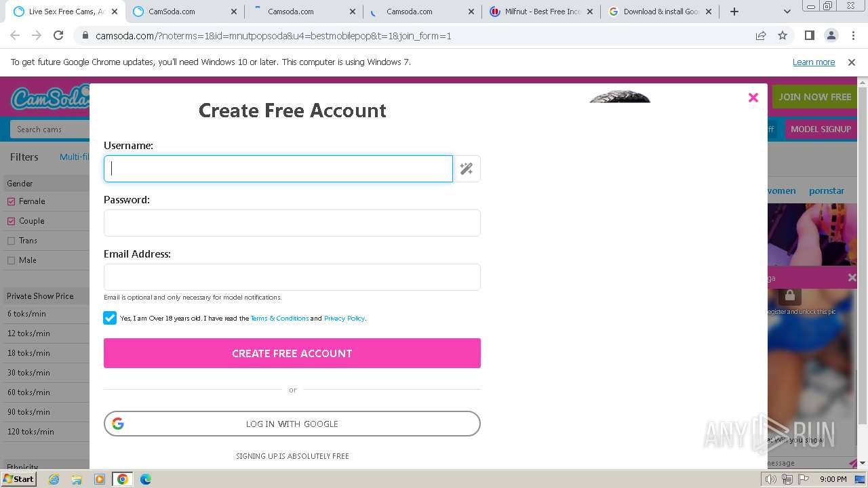Open the Windows Start menu
Screen dimensions: 868x488
click(x=18, y=479)
